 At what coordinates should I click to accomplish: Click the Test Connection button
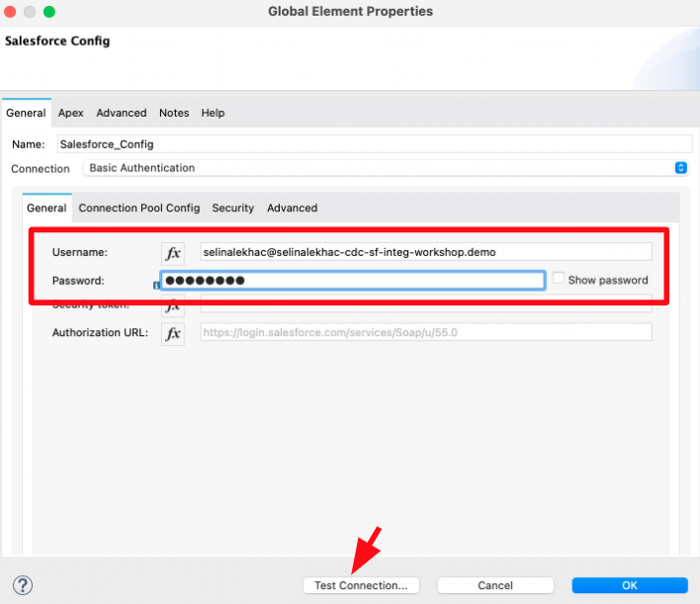click(361, 585)
